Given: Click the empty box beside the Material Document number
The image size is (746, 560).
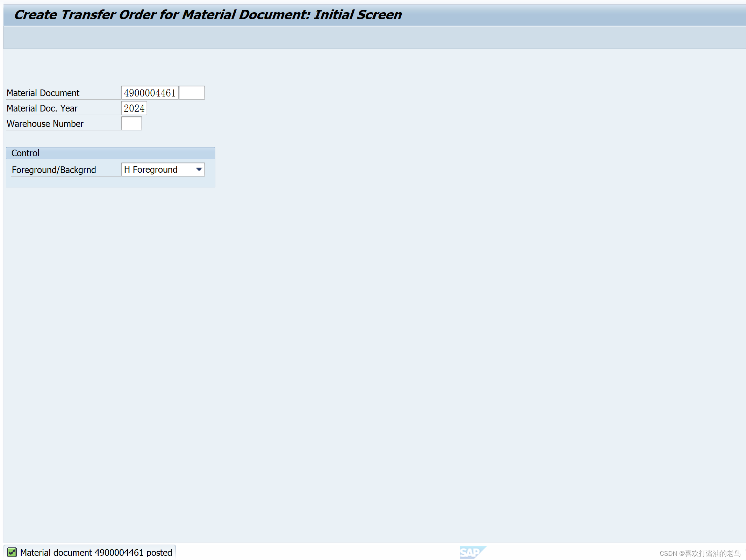Looking at the screenshot, I should click(192, 92).
